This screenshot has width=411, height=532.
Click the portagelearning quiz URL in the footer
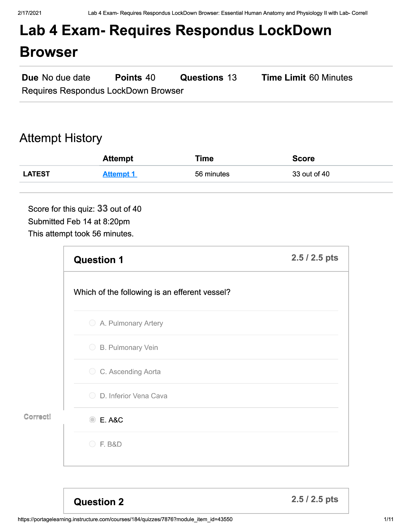125,519
